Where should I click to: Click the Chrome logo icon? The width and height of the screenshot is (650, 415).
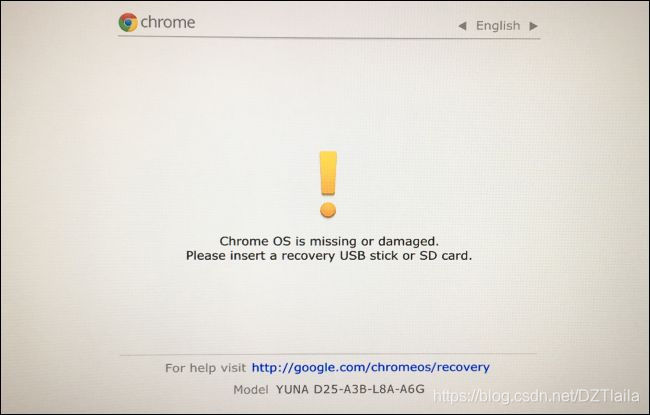128,22
